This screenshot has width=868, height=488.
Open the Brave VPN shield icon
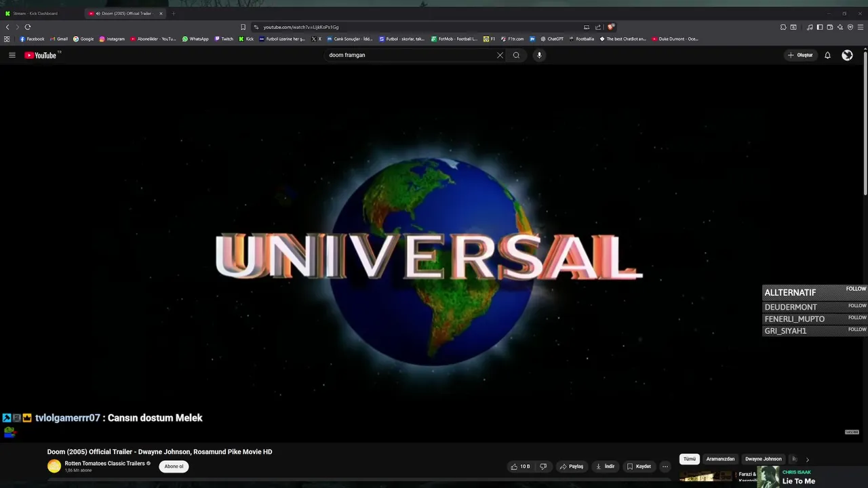tap(850, 27)
